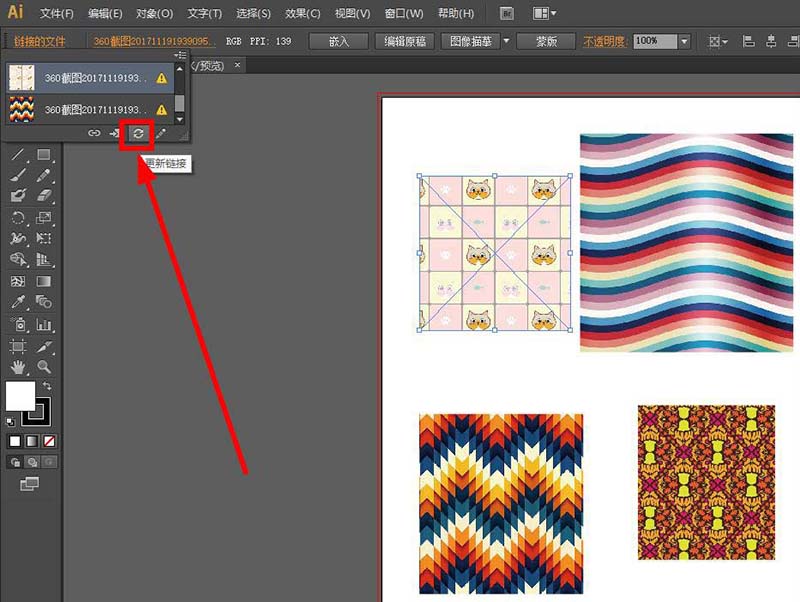The height and width of the screenshot is (602, 800).
Task: Click the Relink chain icon in Links panel
Action: 94,133
